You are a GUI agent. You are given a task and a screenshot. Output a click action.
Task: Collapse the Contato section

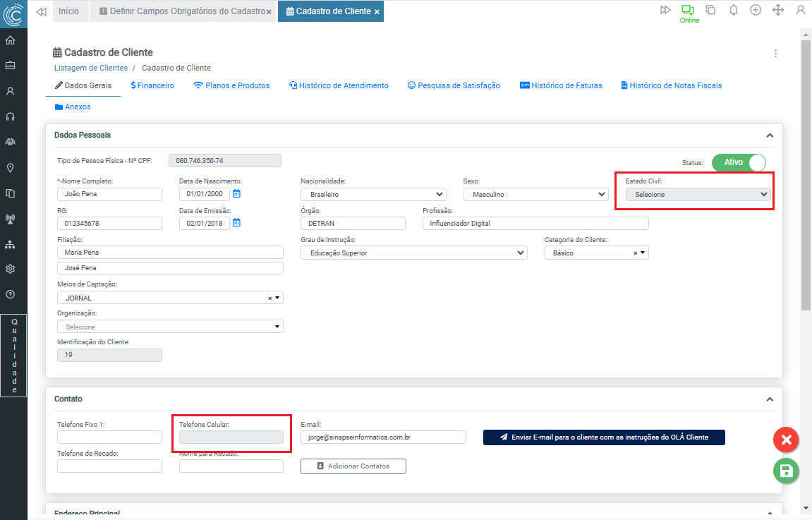point(770,399)
